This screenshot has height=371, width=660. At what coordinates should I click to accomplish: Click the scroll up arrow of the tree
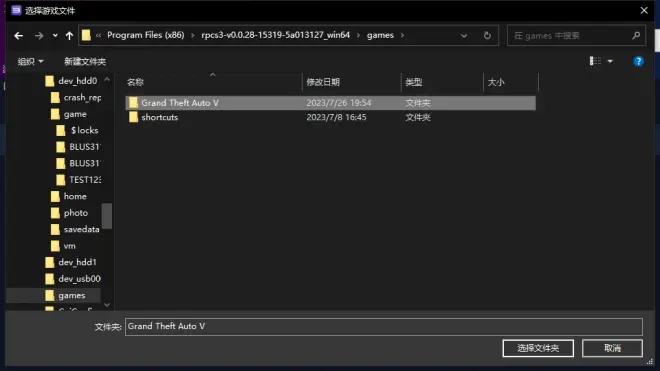[x=107, y=80]
